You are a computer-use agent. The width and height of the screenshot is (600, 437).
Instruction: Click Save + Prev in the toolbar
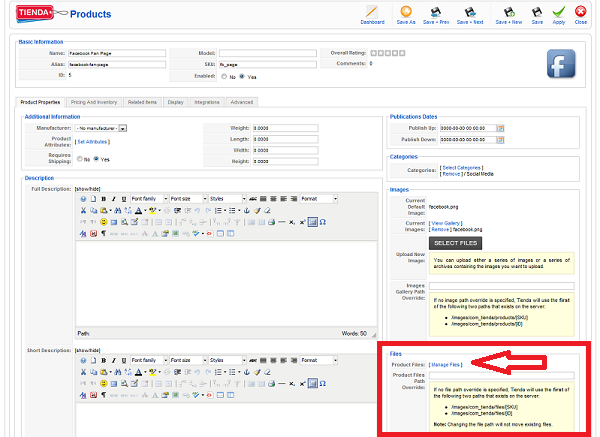(436, 15)
